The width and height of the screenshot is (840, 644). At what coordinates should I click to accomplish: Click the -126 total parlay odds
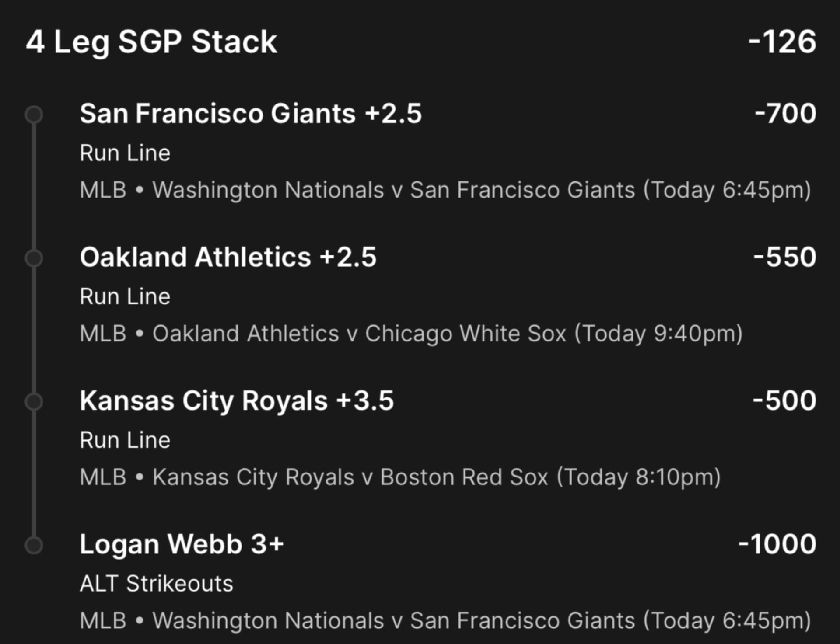pos(782,42)
